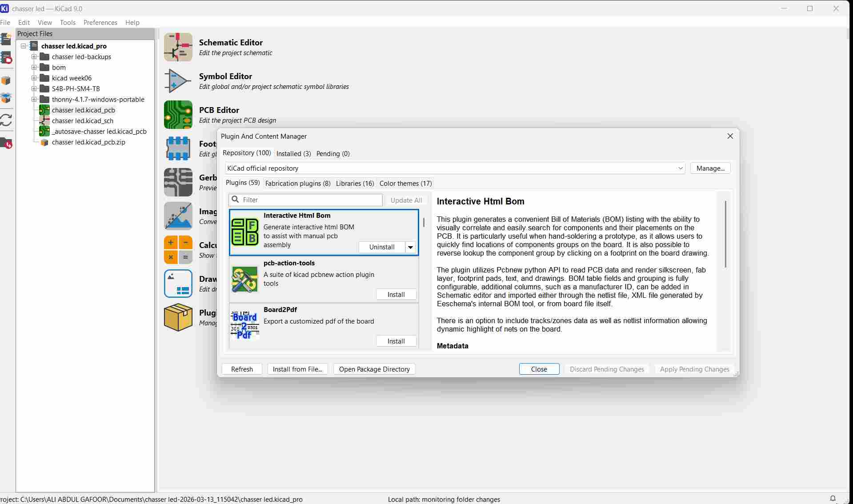Install the pcb-action-tools plugin
The width and height of the screenshot is (853, 504).
396,295
